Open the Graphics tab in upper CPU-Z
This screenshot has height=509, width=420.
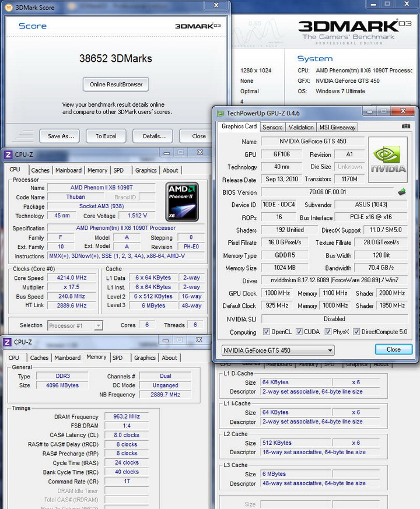pos(146,170)
